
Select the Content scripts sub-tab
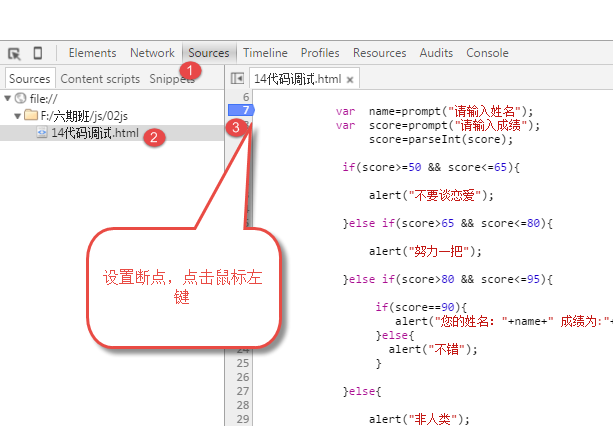pos(100,79)
